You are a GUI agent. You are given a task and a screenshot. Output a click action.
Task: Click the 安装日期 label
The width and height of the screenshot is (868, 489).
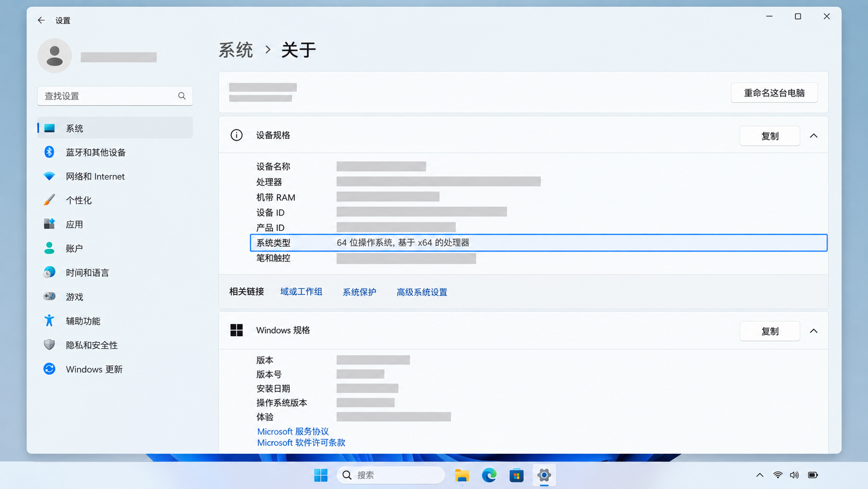coord(273,388)
